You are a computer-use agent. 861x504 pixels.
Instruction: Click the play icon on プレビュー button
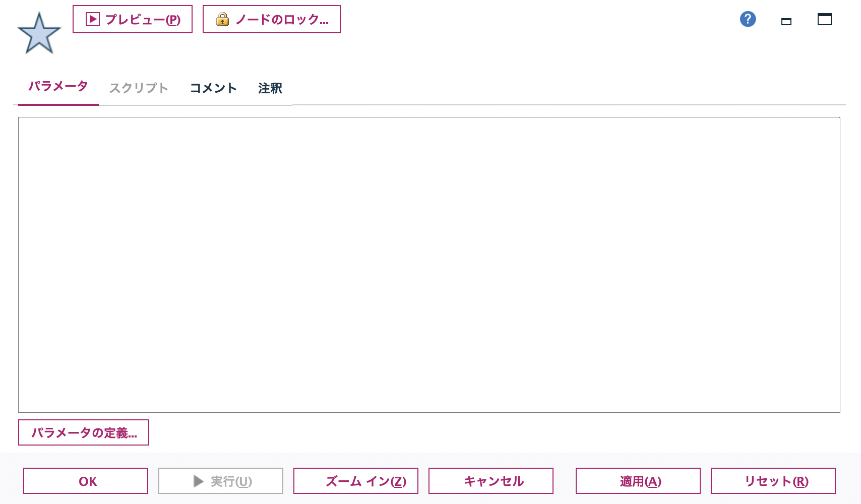[92, 19]
